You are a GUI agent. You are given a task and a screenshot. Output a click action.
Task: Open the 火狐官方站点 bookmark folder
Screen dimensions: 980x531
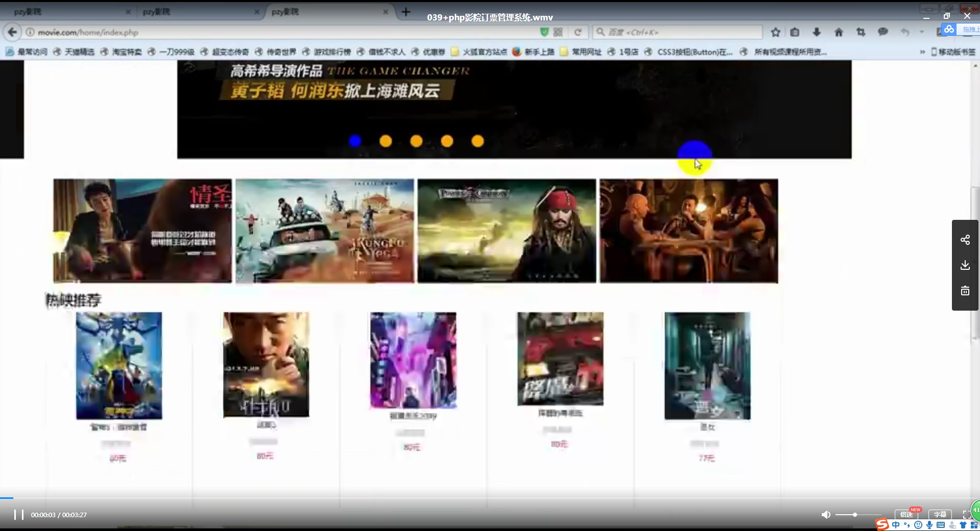[x=479, y=52]
